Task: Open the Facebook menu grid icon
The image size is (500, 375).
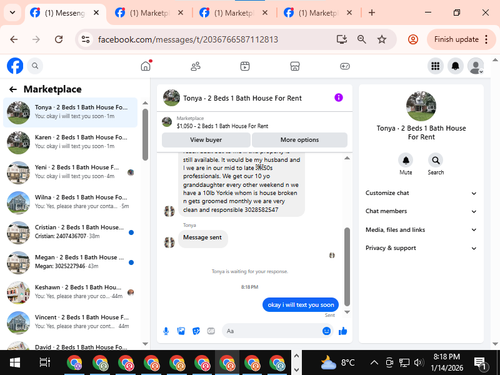Action: [435, 66]
